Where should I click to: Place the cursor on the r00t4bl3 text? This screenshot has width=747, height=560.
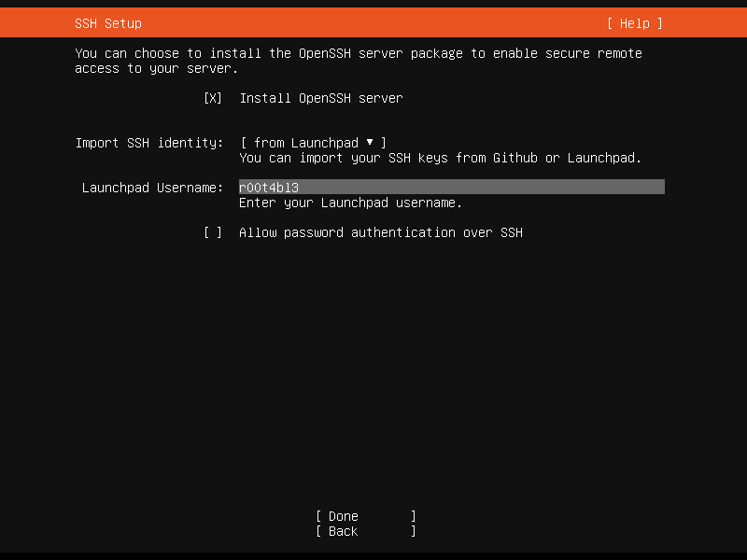(269, 188)
